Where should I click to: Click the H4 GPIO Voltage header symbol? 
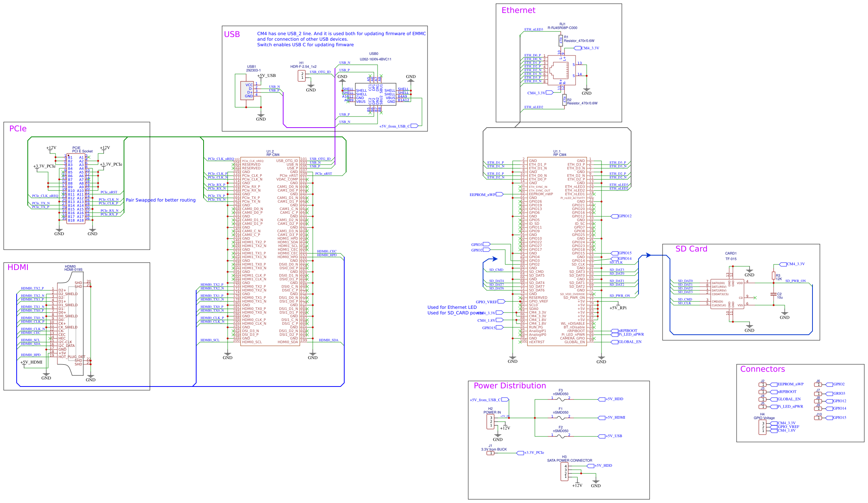763,427
